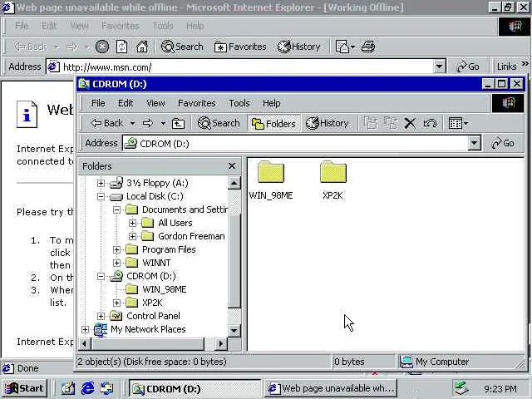Switch to Web page unavailable taskbar button
Viewport: 532px width, 399px height.
click(331, 388)
